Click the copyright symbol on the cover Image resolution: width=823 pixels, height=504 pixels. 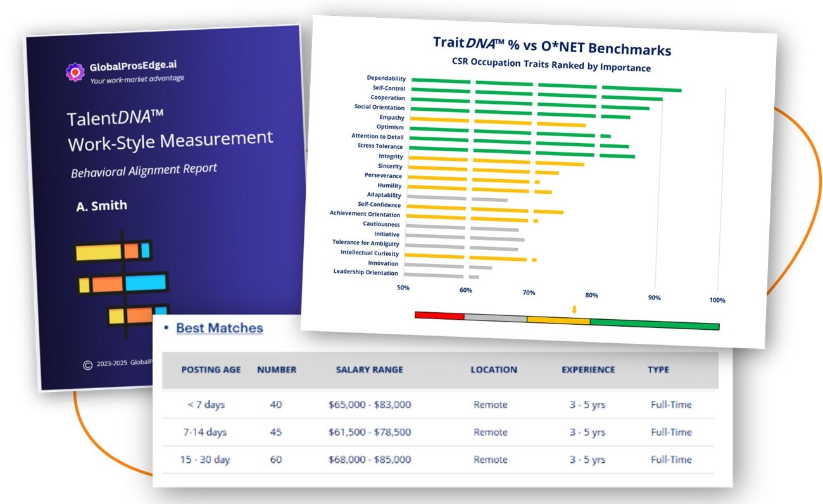point(87,364)
